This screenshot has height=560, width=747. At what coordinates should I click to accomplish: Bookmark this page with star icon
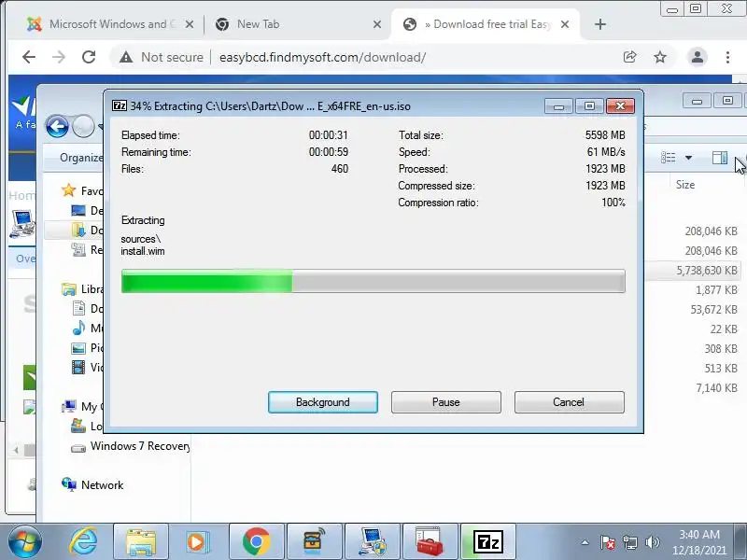[660, 57]
